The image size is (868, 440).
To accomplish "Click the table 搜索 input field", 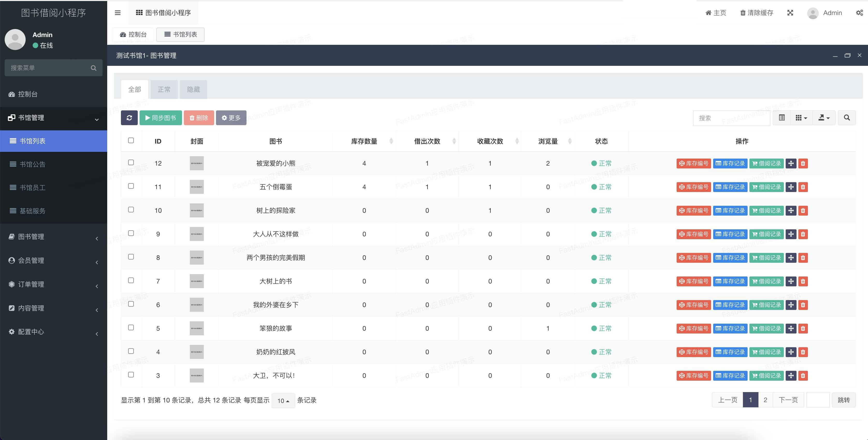I will 731,118.
